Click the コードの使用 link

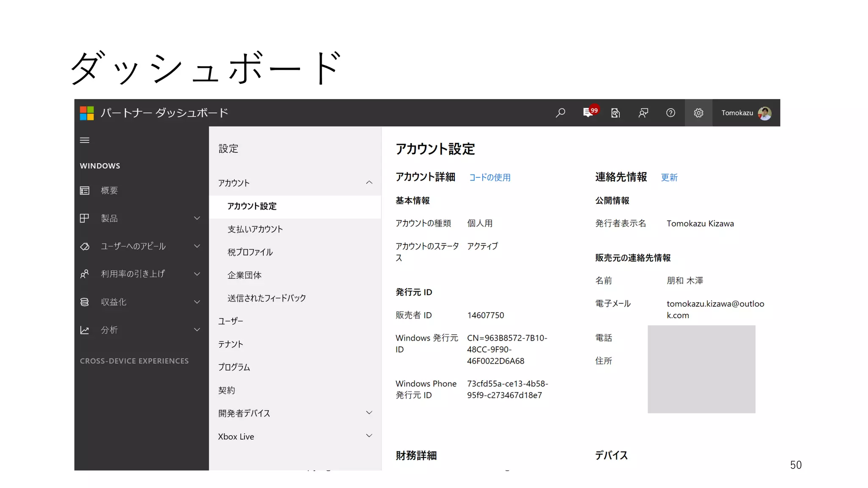point(490,177)
